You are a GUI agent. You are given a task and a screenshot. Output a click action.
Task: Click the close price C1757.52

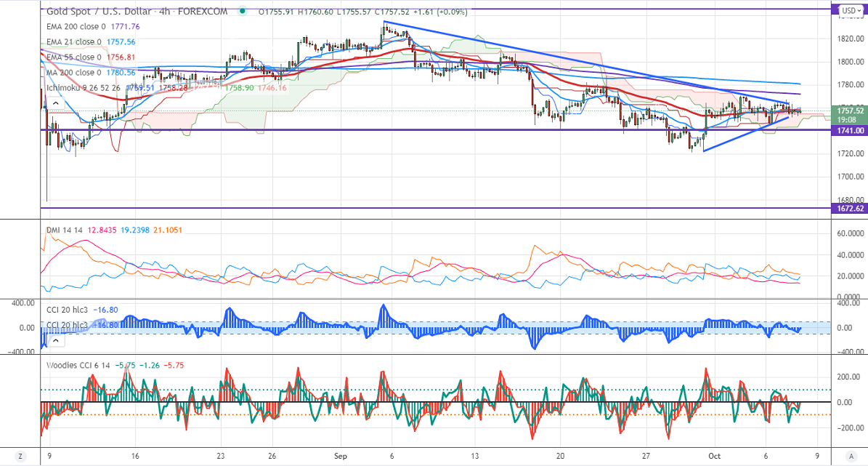(x=392, y=11)
